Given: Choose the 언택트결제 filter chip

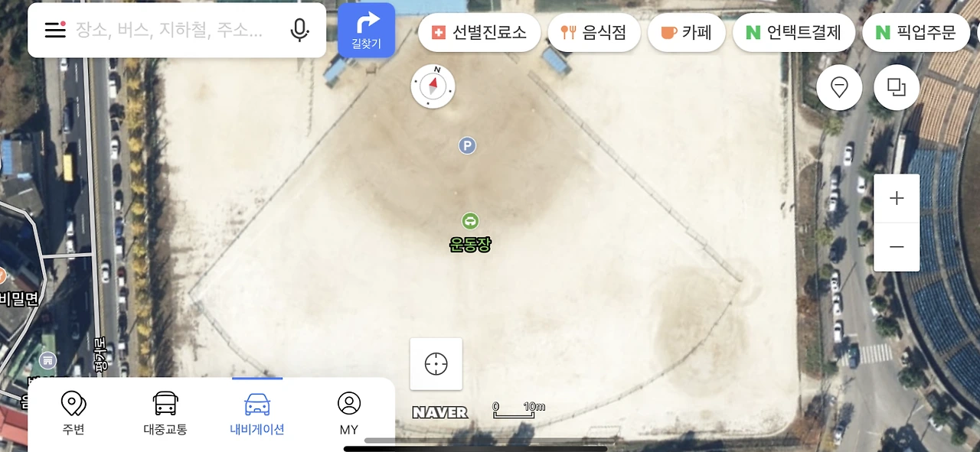Looking at the screenshot, I should pos(794,32).
